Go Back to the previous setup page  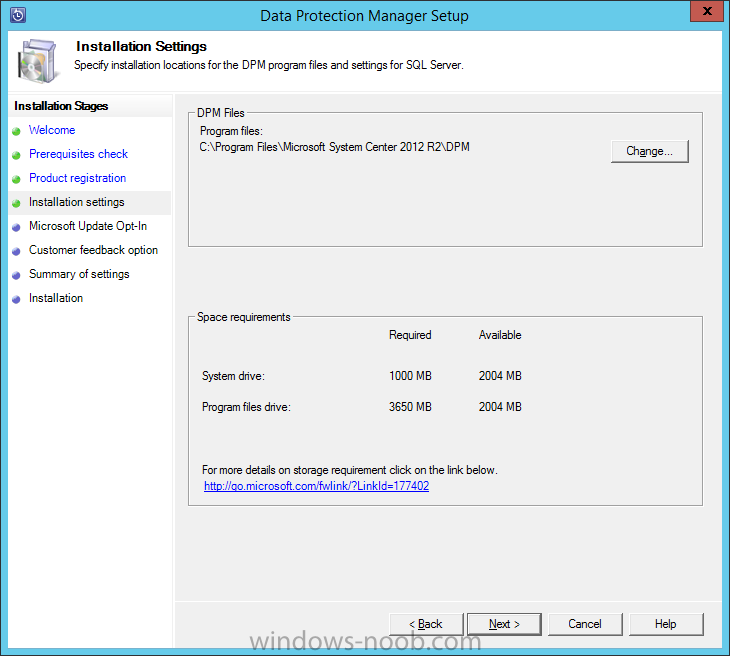pos(426,624)
